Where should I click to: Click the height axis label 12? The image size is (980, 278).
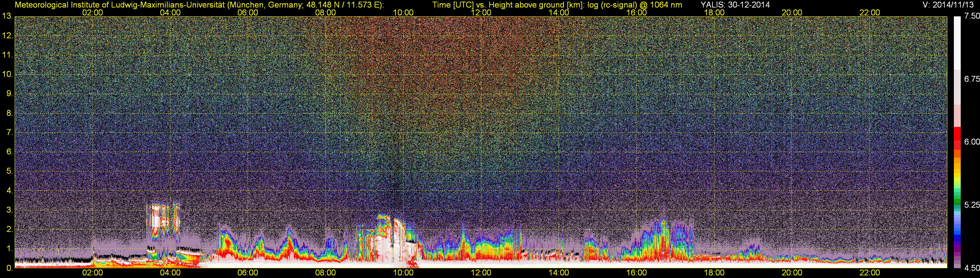click(x=7, y=35)
